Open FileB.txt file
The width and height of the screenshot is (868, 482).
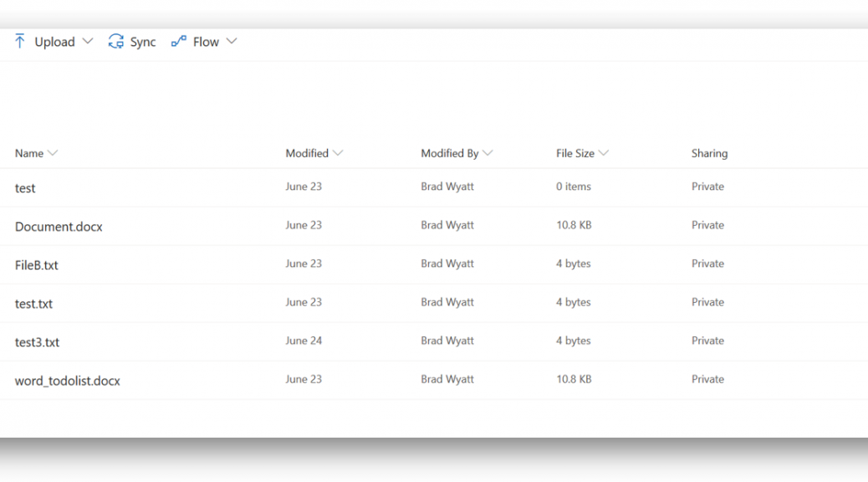coord(37,265)
